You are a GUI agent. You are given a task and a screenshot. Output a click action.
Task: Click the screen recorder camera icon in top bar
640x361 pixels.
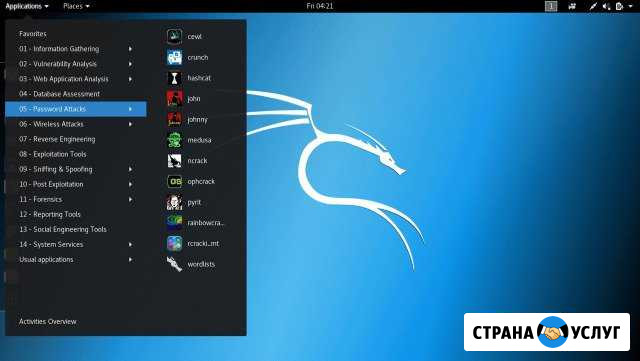click(572, 6)
